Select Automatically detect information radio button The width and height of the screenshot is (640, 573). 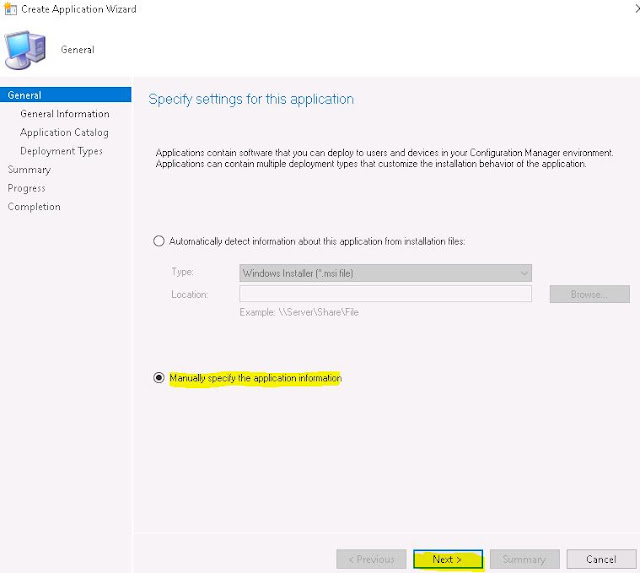click(159, 241)
